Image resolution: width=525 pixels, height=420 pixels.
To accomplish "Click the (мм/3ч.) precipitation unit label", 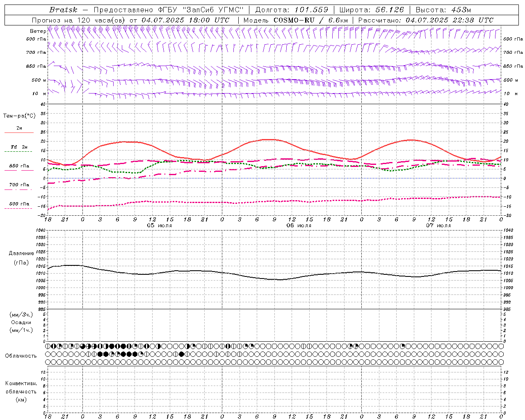I will (x=21, y=315).
